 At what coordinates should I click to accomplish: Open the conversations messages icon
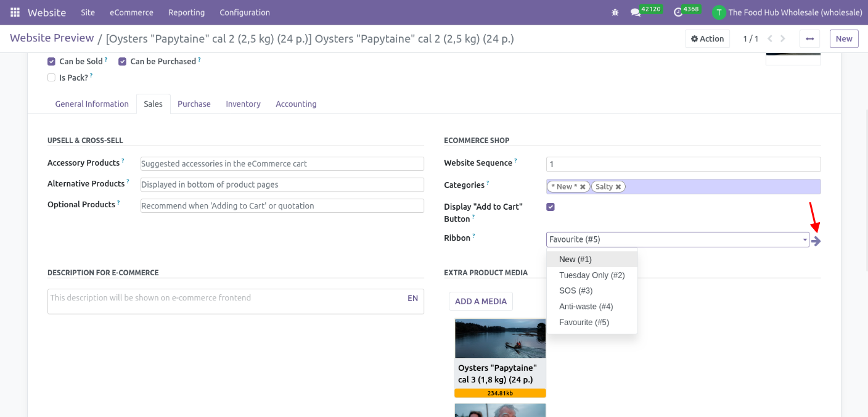pyautogui.click(x=635, y=12)
